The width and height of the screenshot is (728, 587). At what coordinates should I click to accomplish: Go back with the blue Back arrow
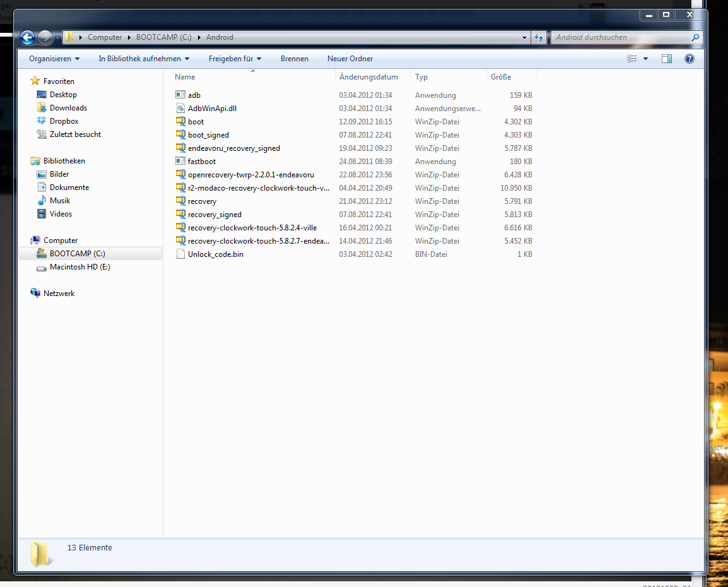[x=27, y=37]
